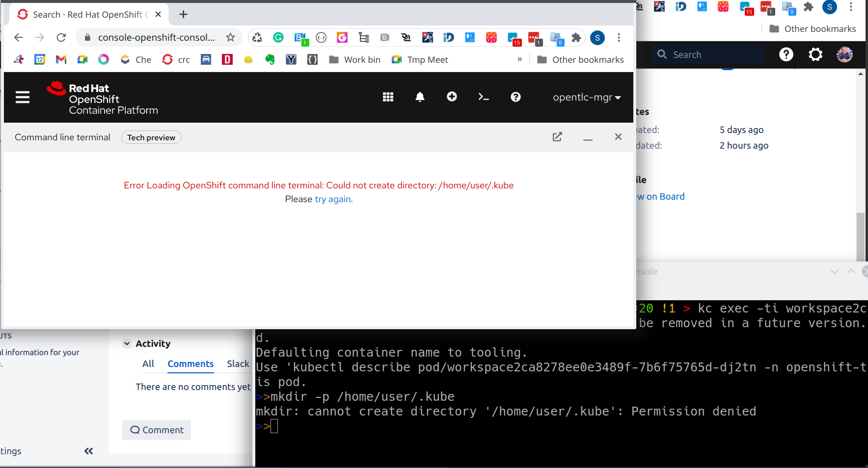Image resolution: width=868 pixels, height=468 pixels.
Task: Open the Gmail bookmark
Action: [61, 59]
